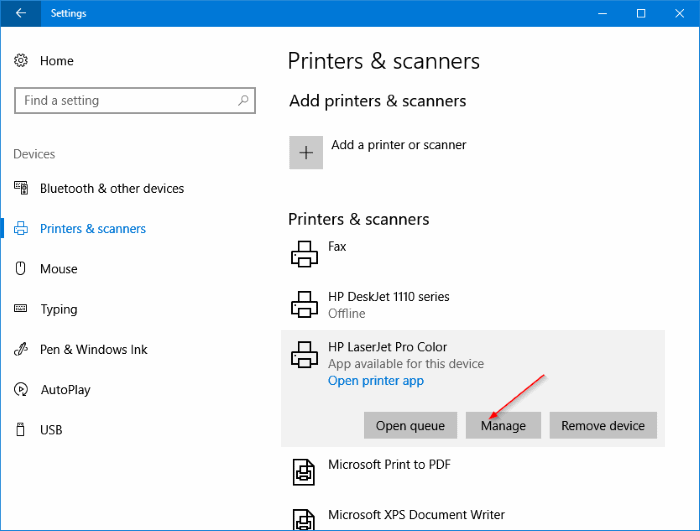Click the Bluetooth & other devices icon
This screenshot has width=700, height=531.
click(x=21, y=188)
